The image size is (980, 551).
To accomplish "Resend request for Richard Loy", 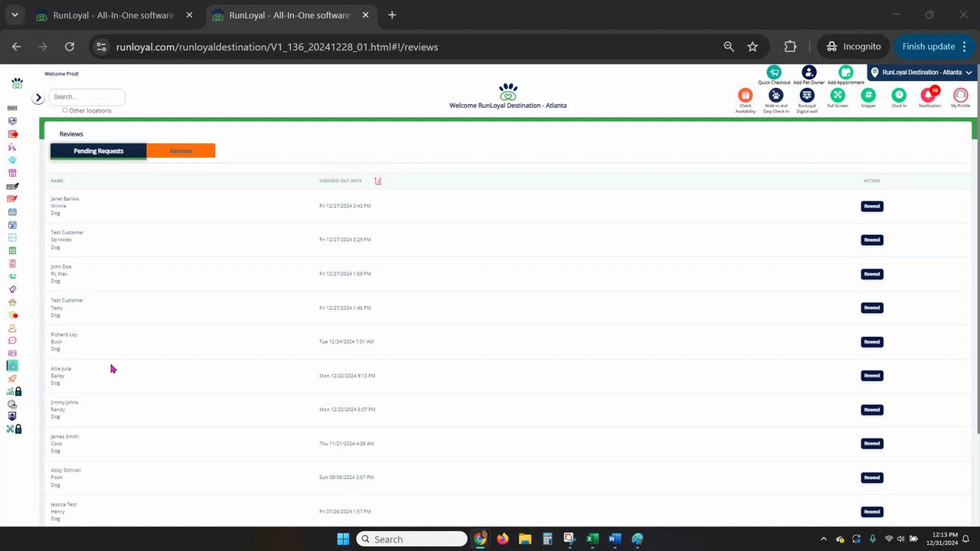I will pyautogui.click(x=872, y=341).
